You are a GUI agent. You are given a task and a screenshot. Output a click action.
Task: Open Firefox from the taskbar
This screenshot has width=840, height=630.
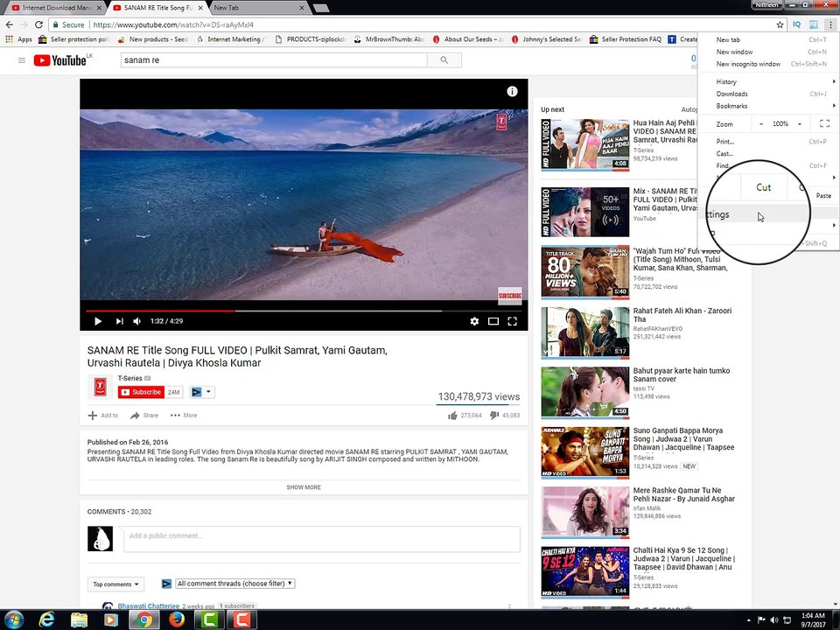[x=176, y=619]
